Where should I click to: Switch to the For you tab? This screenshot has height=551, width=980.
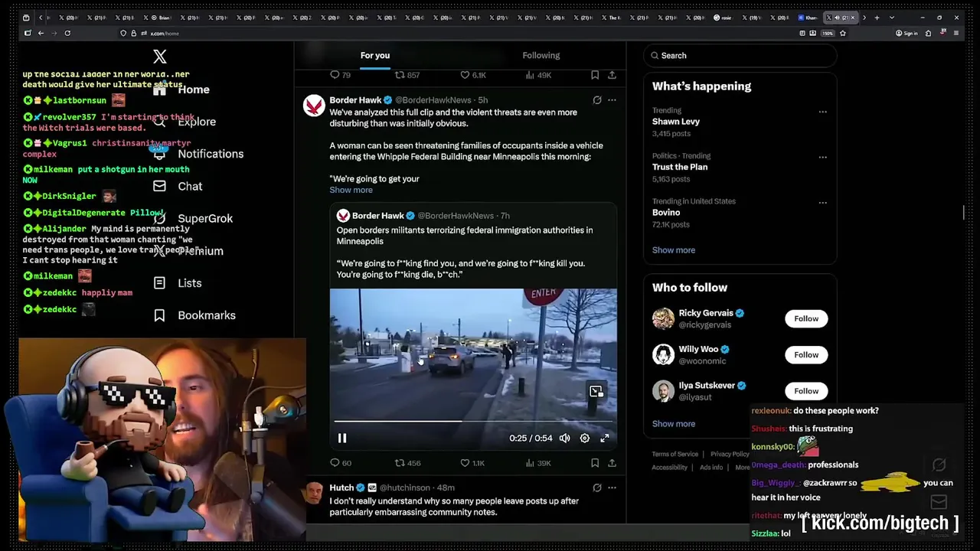click(375, 55)
